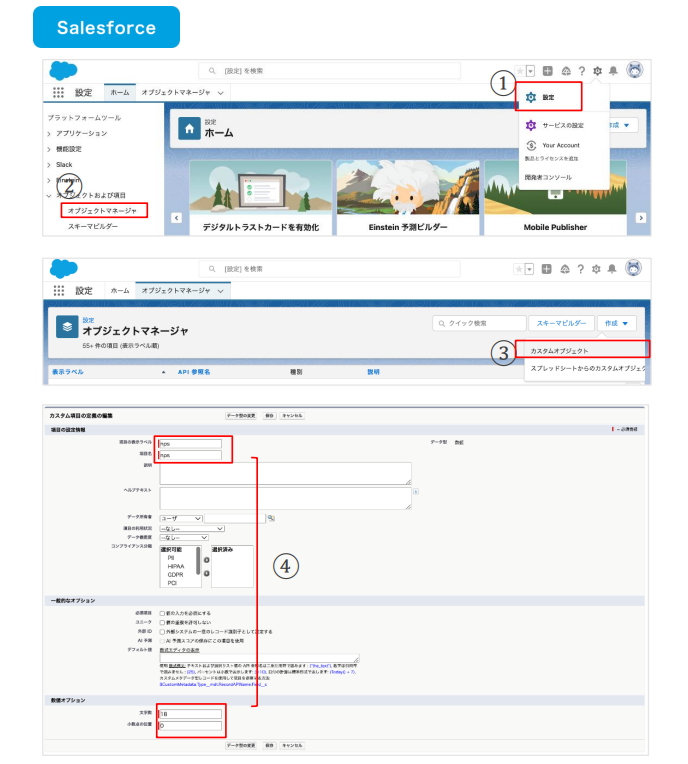
Task: Open the global actions plus icon in the Object Manager screen
Action: (x=547, y=269)
